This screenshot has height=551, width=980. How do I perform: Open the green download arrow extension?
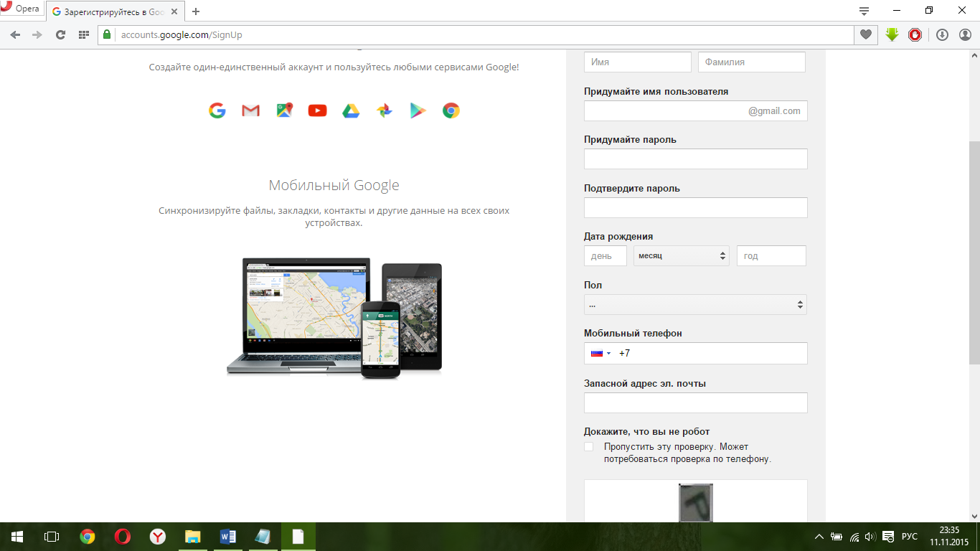tap(892, 34)
